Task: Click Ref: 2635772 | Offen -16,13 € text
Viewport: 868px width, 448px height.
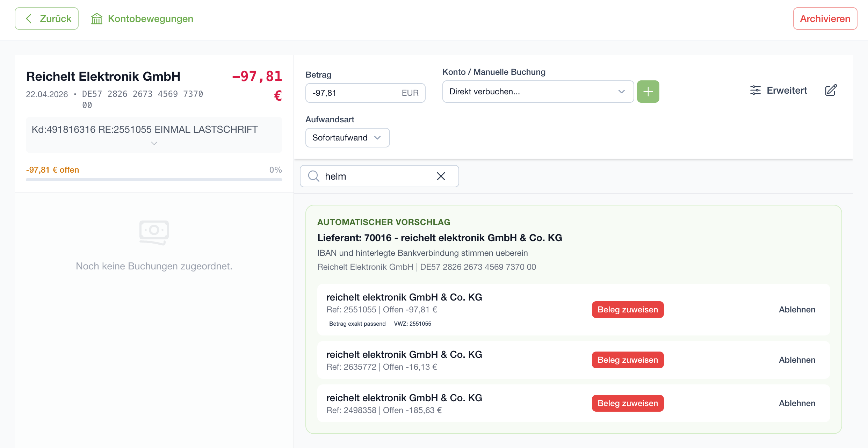Action: pyautogui.click(x=382, y=367)
